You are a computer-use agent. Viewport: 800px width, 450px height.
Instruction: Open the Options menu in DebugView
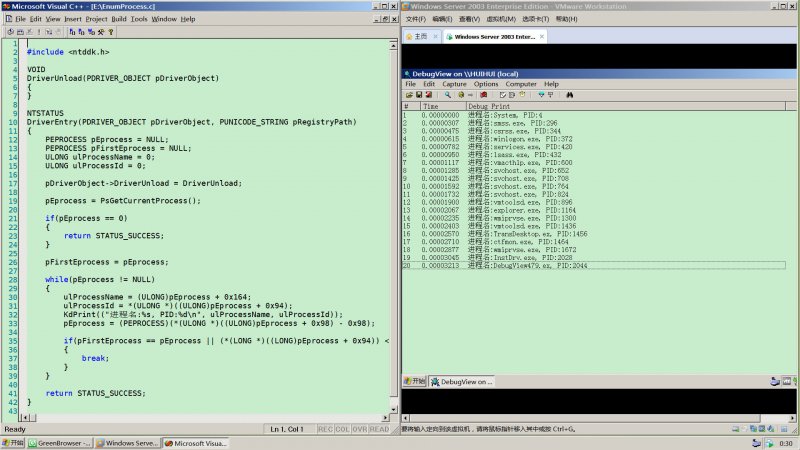[x=486, y=84]
